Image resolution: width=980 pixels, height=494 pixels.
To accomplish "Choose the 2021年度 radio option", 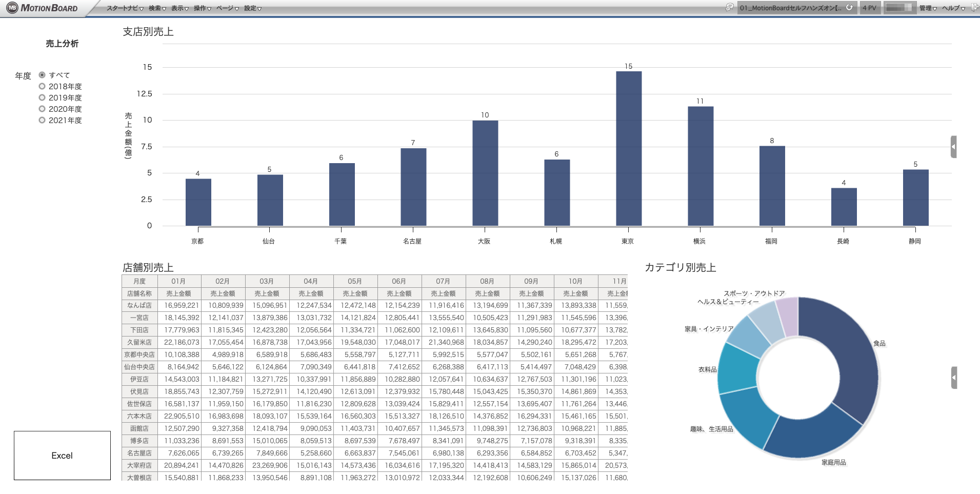I will coord(42,120).
